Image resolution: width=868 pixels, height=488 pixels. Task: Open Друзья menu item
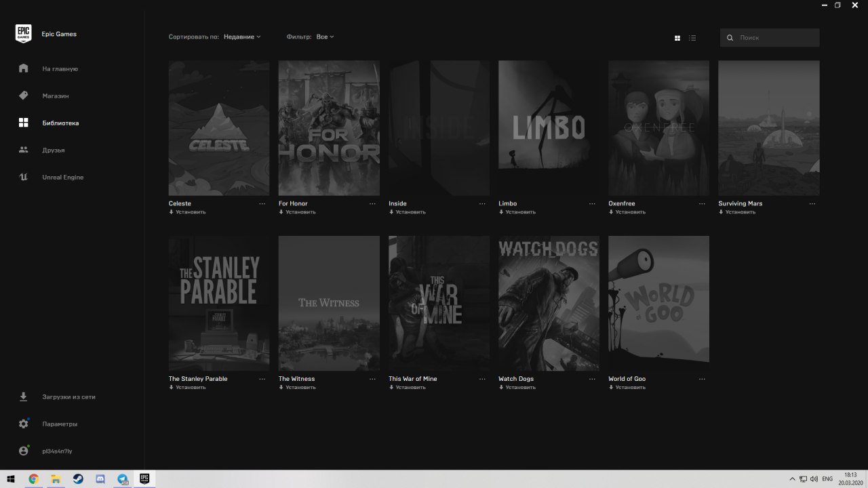(x=54, y=150)
